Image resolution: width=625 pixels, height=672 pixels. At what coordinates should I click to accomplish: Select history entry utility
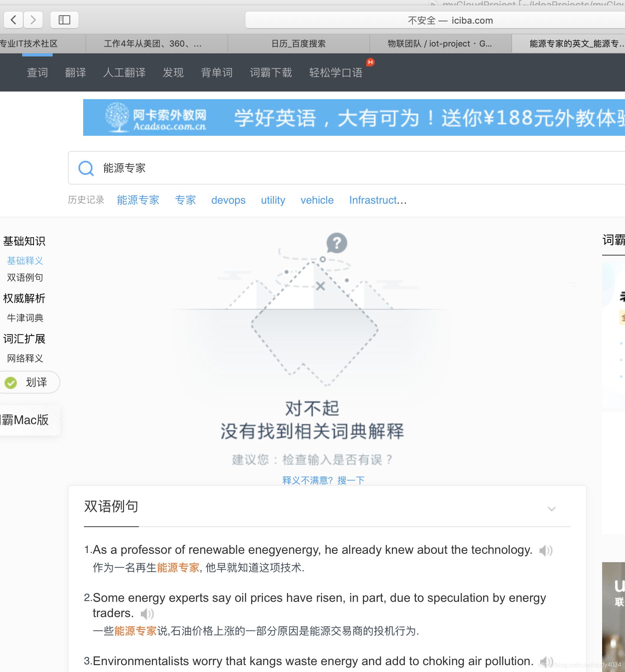[x=273, y=200]
